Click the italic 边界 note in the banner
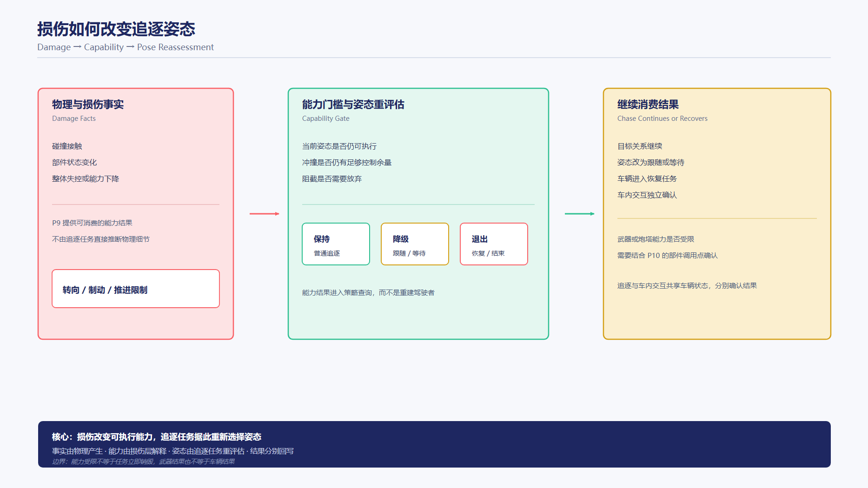The image size is (868, 488). point(143,462)
